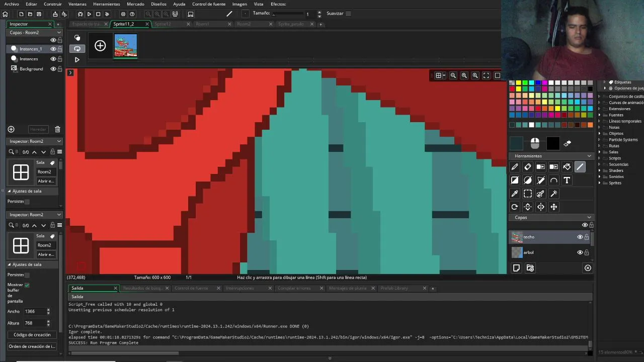Open the Capas - Room2 dropdown

34,33
